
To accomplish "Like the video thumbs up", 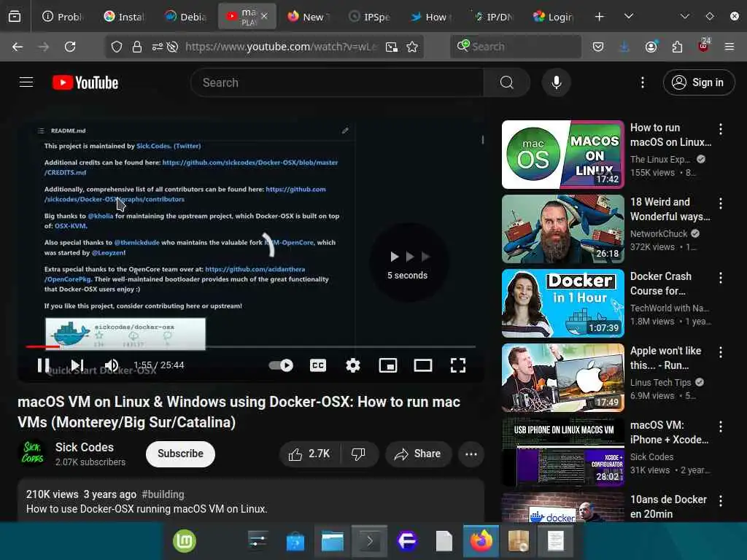I will [309, 454].
